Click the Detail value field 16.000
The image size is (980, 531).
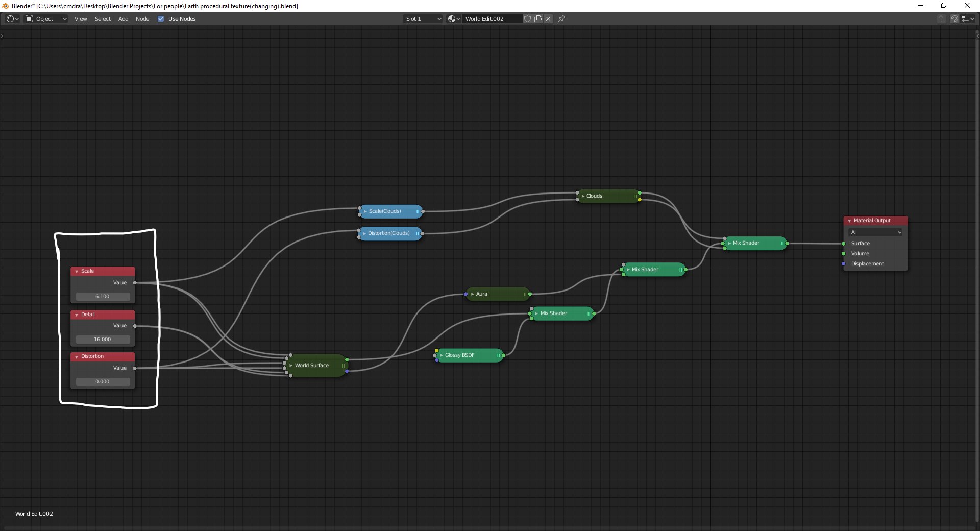pyautogui.click(x=103, y=340)
